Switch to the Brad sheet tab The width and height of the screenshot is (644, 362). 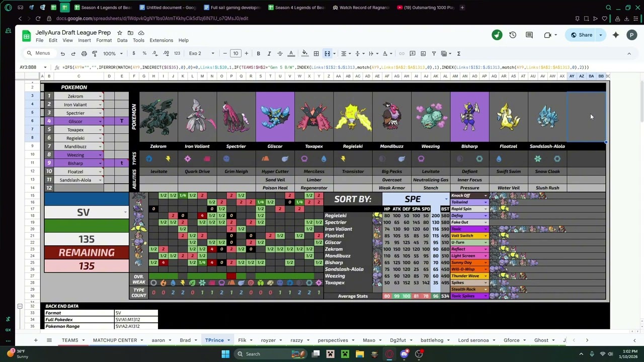(185, 340)
